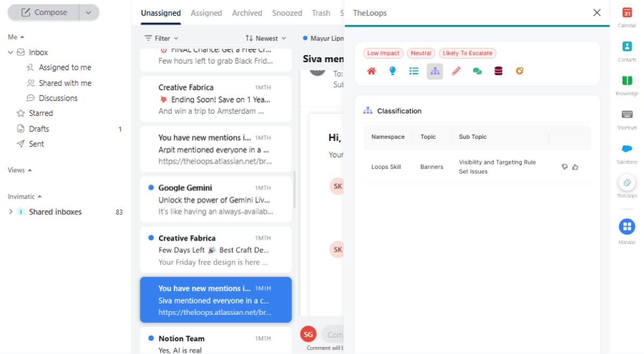Click the Banners topic cell

click(431, 167)
